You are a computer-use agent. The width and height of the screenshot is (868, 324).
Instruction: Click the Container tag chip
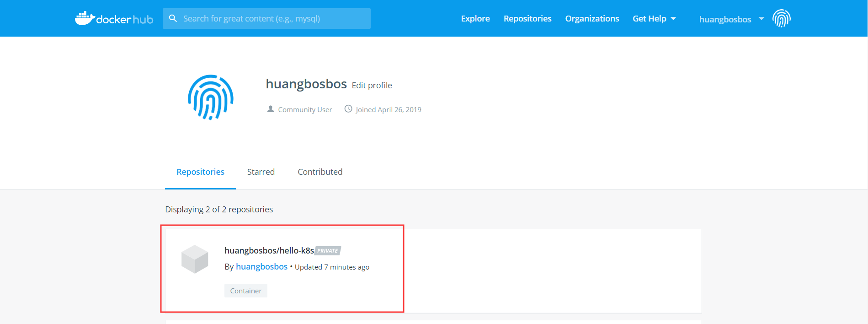[246, 291]
